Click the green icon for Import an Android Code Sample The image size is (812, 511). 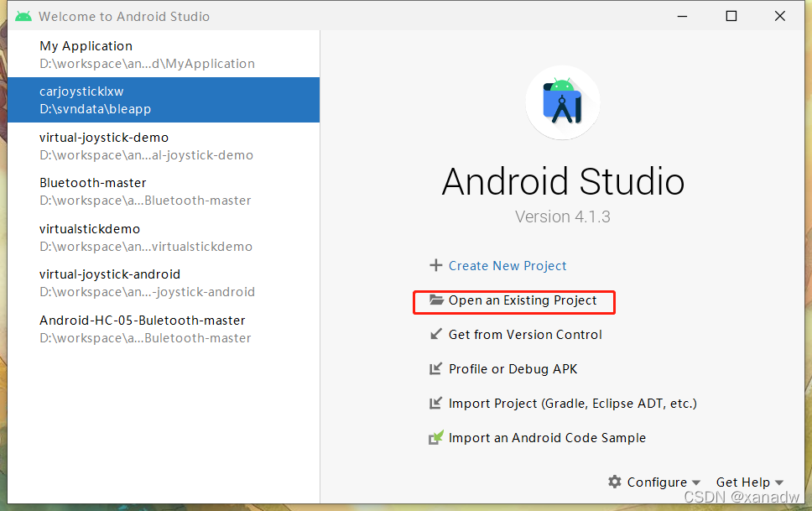click(436, 437)
